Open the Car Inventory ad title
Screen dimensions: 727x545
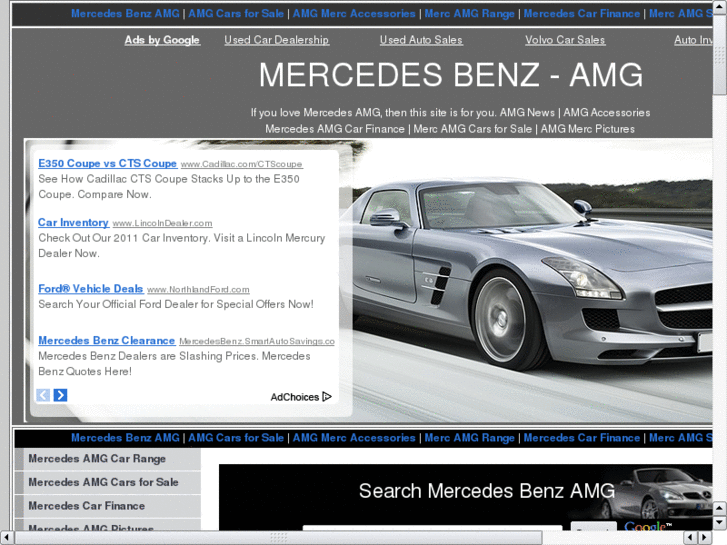click(x=73, y=223)
